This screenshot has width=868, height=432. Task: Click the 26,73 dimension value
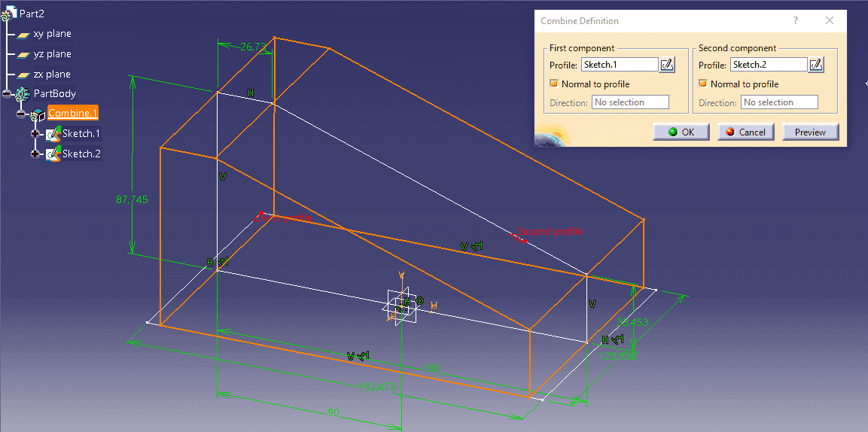(x=254, y=47)
